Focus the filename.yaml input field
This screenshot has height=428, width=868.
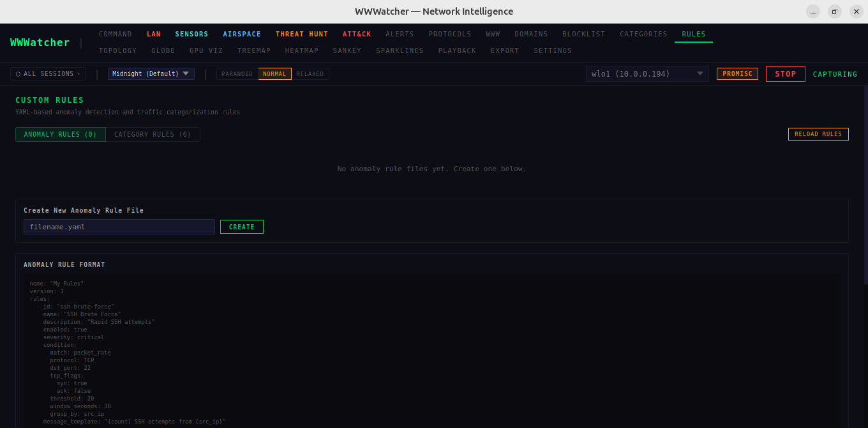119,227
